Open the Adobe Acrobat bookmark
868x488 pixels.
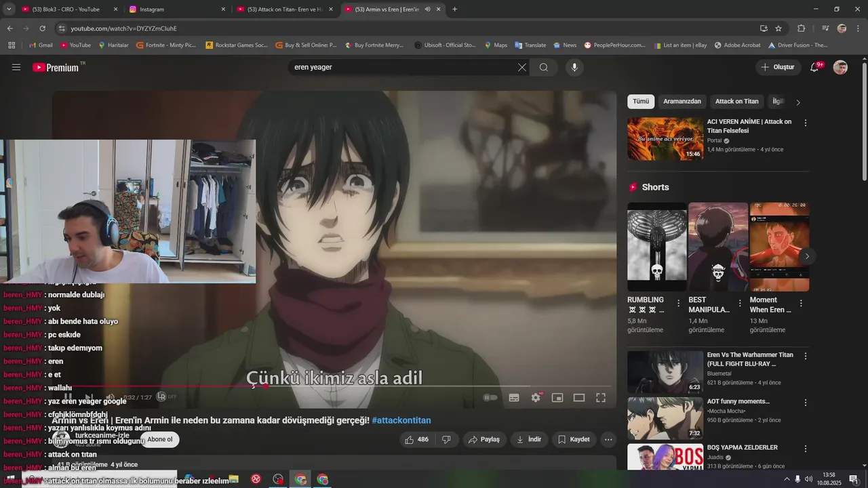click(x=736, y=45)
